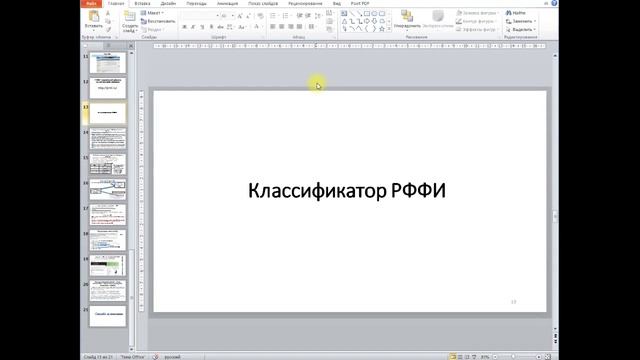The image size is (640, 360).
Task: Select the oval shape in shapes gallery
Action: point(374,13)
